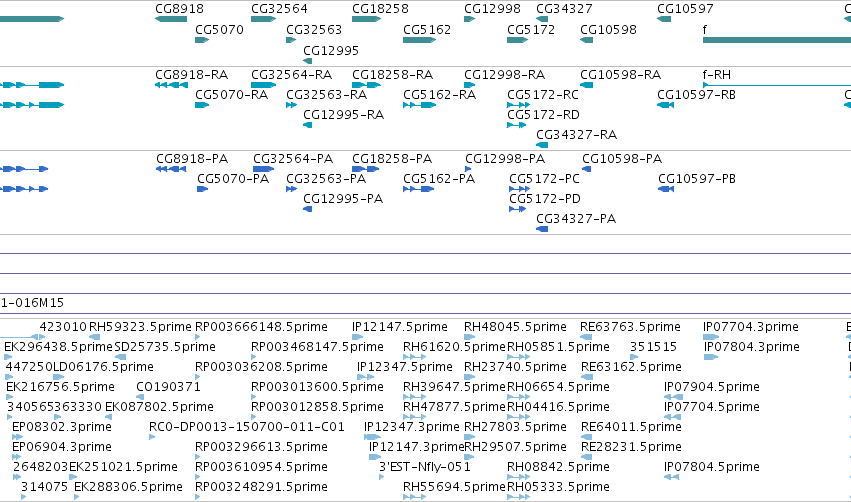Select EST RE63763.5prime

630,327
